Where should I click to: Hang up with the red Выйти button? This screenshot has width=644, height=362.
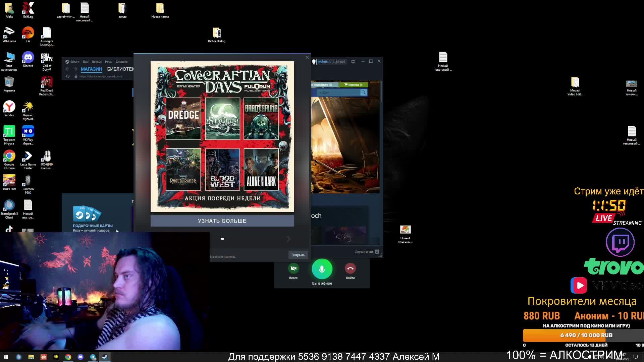350,268
